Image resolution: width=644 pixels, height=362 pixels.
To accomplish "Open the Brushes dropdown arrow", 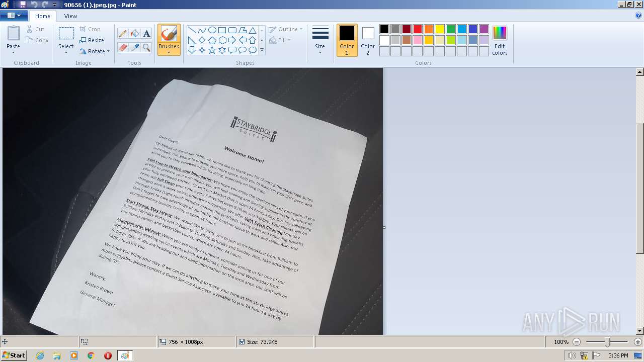I will (169, 52).
